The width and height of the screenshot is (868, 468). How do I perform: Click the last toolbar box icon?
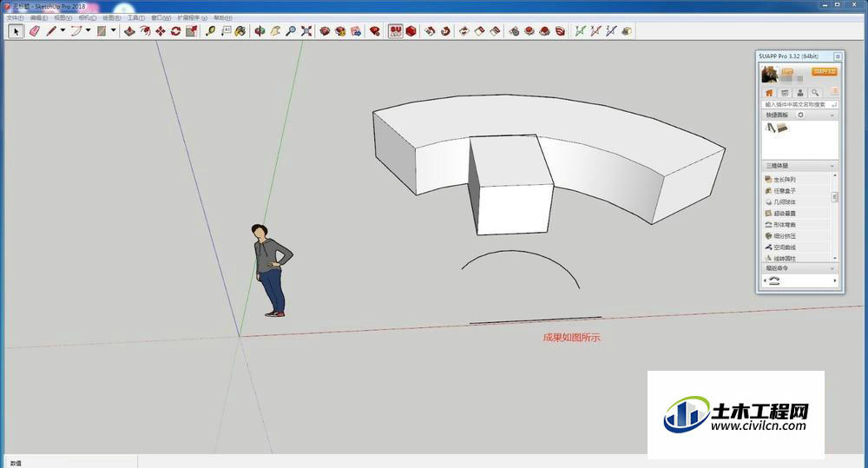pos(626,31)
